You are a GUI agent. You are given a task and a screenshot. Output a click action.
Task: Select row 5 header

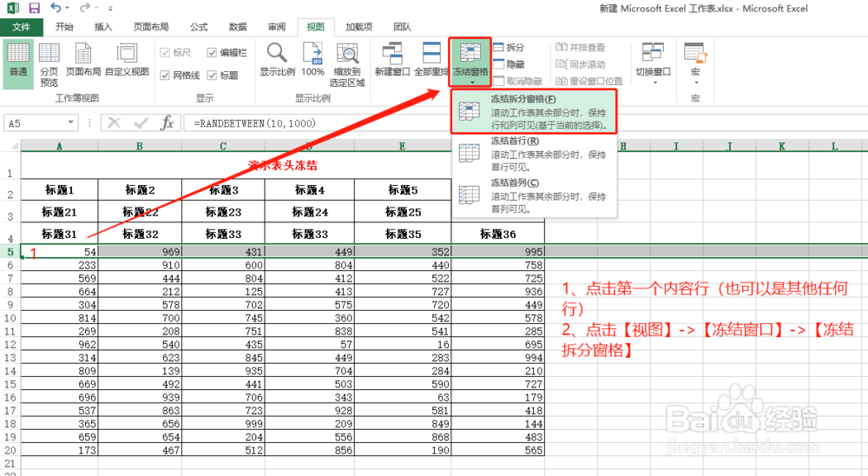coord(10,252)
